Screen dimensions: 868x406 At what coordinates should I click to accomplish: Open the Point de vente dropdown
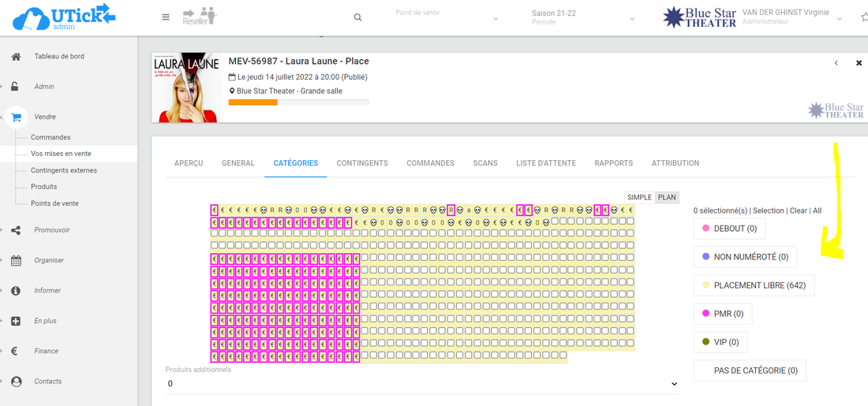(x=446, y=17)
